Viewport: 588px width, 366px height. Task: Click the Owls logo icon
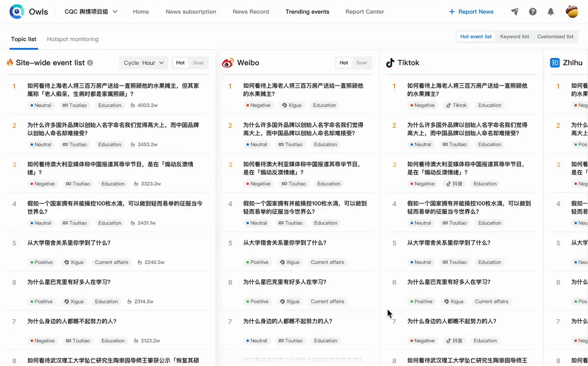[17, 11]
